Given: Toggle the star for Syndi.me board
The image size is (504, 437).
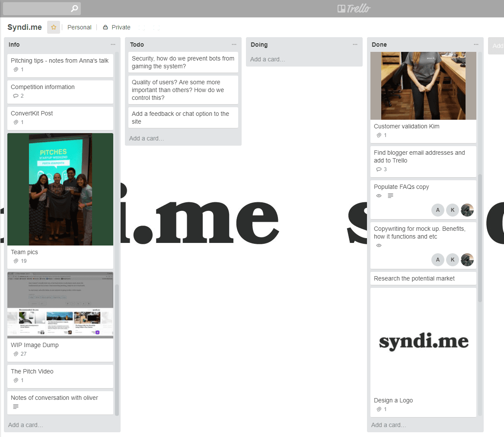Looking at the screenshot, I should 54,27.
